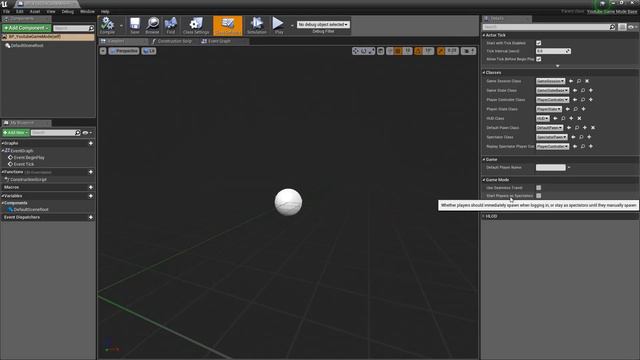Toggle rotation snapping in viewport toolbar

[418, 51]
